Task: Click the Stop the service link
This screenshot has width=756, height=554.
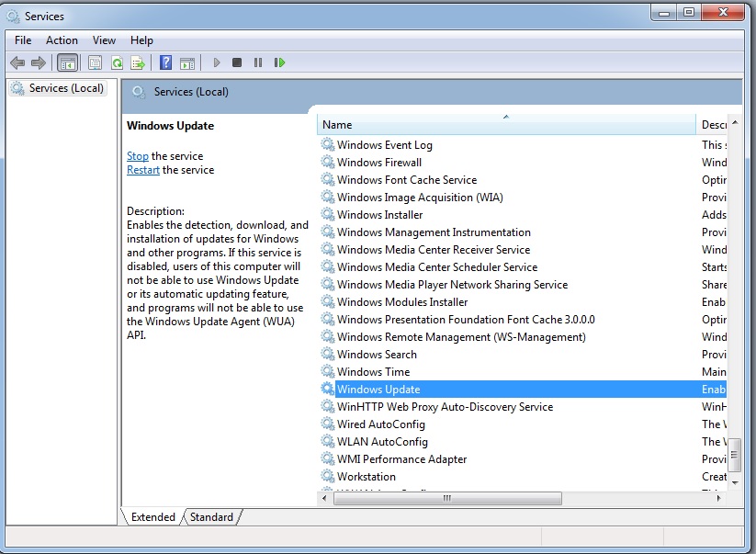Action: (138, 156)
